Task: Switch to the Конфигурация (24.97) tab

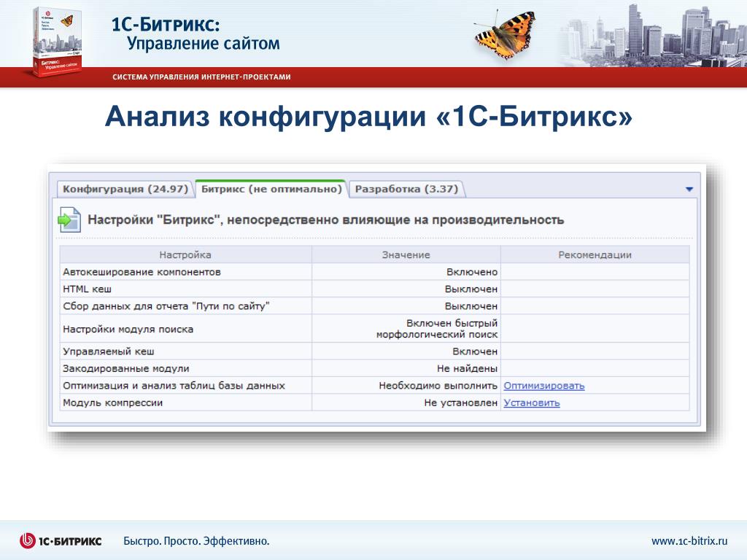Action: click(125, 189)
